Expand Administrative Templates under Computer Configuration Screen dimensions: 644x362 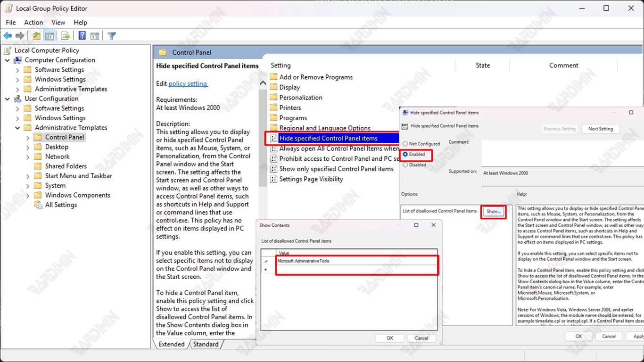click(x=18, y=89)
